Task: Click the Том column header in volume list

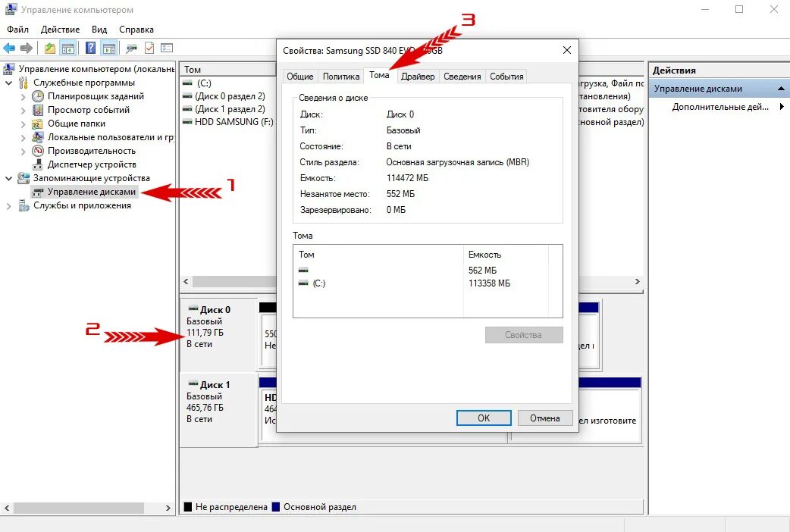Action: tap(228, 70)
